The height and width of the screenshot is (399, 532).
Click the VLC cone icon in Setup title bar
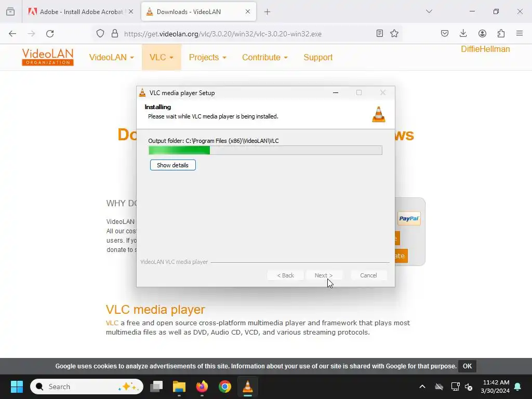click(142, 92)
